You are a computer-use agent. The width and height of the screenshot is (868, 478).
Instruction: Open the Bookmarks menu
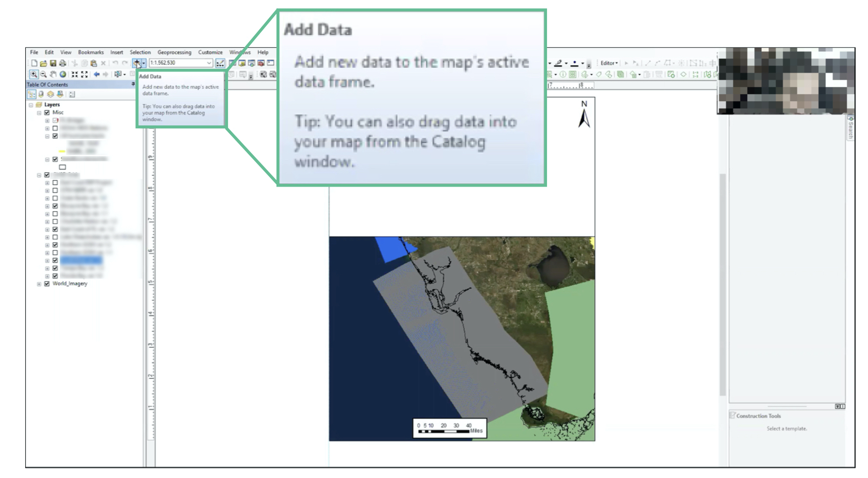click(91, 52)
